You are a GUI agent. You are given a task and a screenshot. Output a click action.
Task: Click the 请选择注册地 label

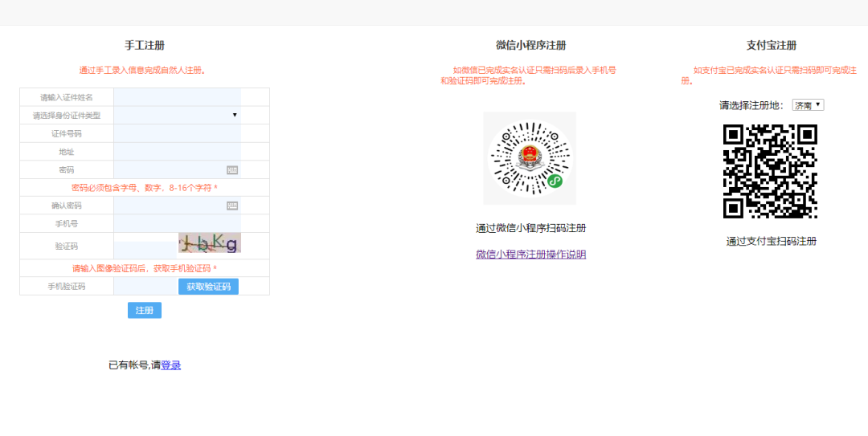(x=751, y=105)
